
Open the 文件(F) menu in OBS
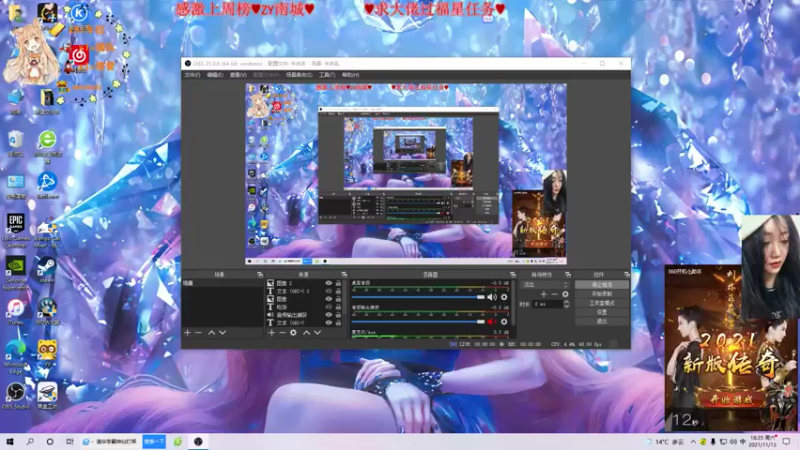[x=192, y=75]
